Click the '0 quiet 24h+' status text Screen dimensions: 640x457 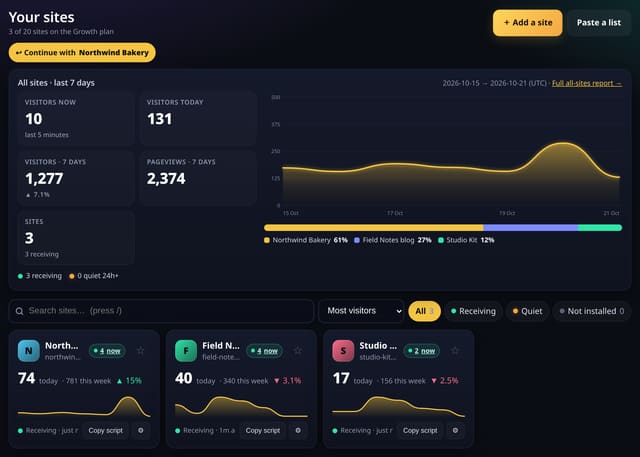98,276
